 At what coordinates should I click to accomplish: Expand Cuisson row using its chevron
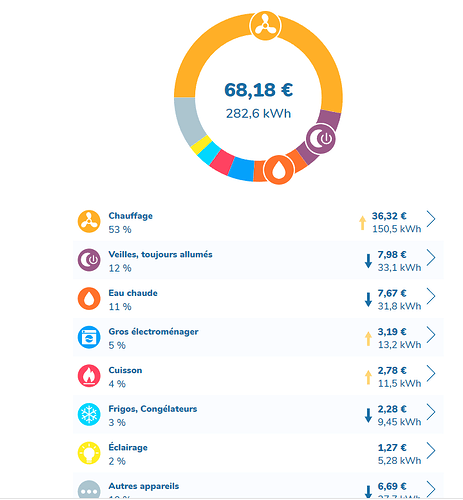[x=431, y=373]
